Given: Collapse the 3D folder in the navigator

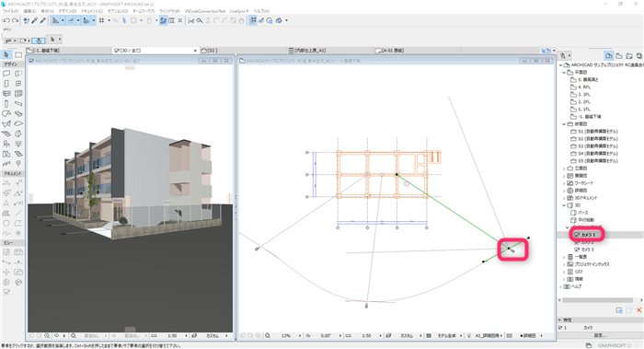Looking at the screenshot, I should tap(564, 205).
